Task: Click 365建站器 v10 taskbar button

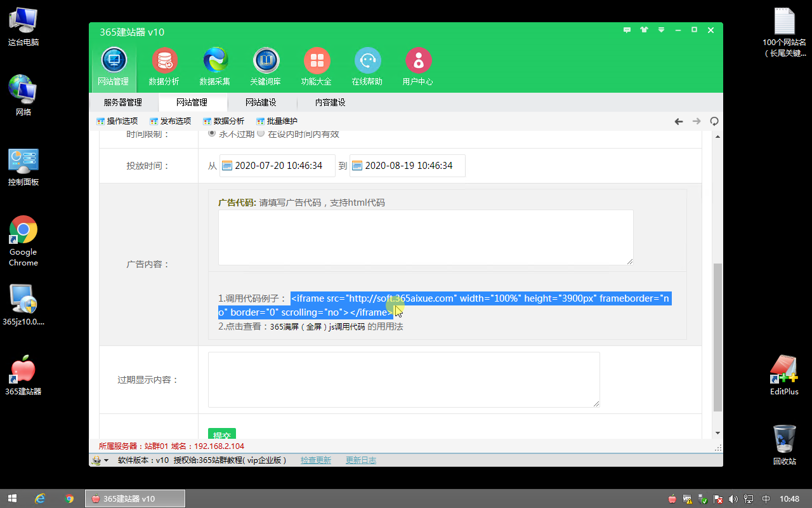Action: click(134, 498)
